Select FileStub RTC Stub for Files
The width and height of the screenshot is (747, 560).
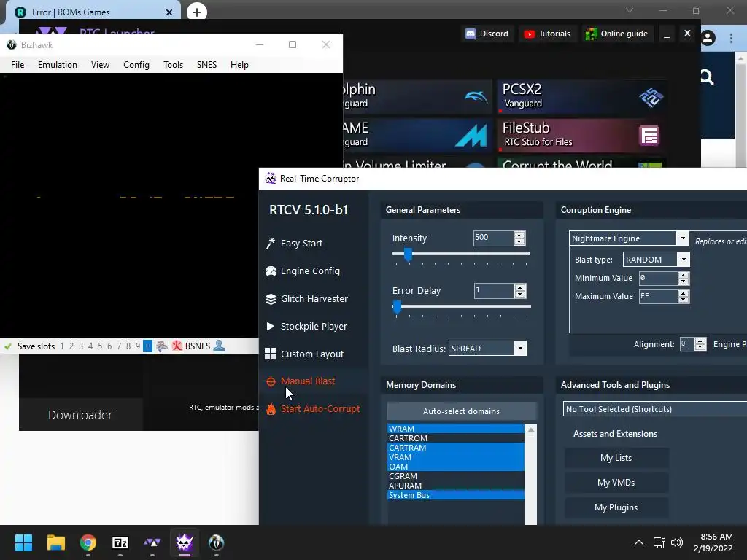click(581, 135)
